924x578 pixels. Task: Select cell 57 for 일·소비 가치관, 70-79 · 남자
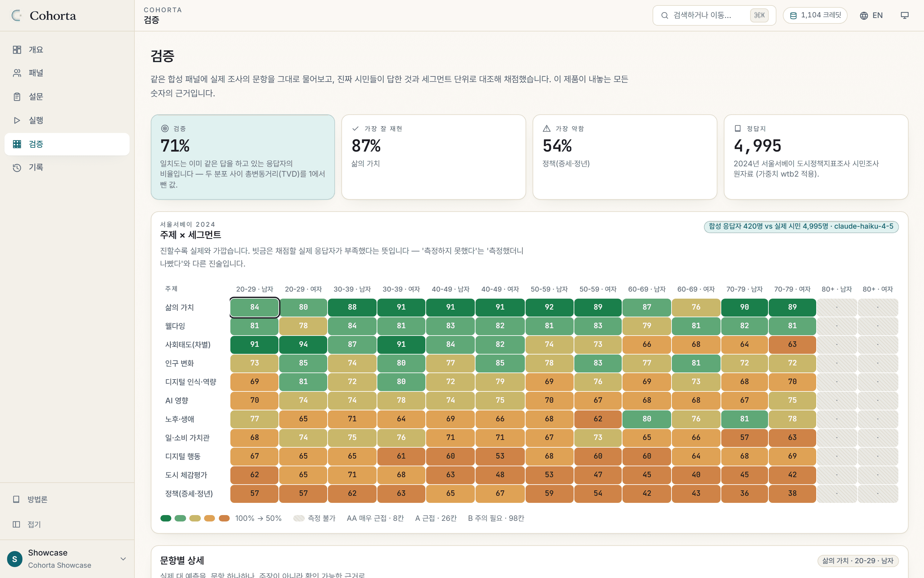(x=745, y=437)
